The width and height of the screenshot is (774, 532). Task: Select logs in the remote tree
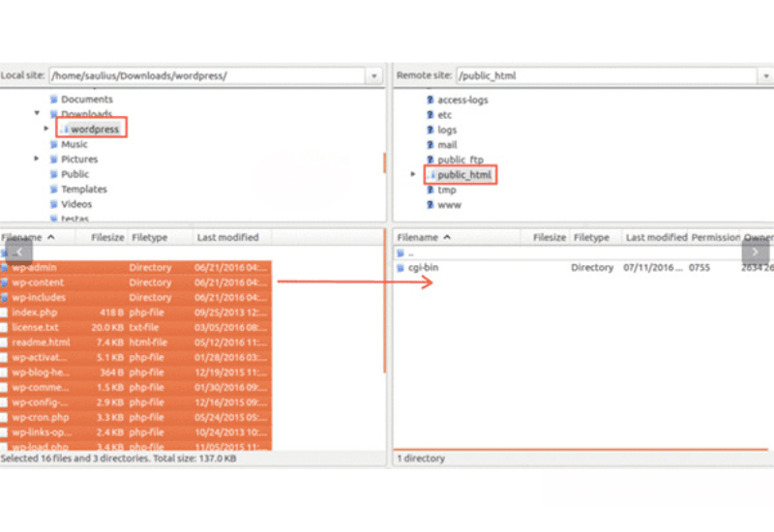447,130
